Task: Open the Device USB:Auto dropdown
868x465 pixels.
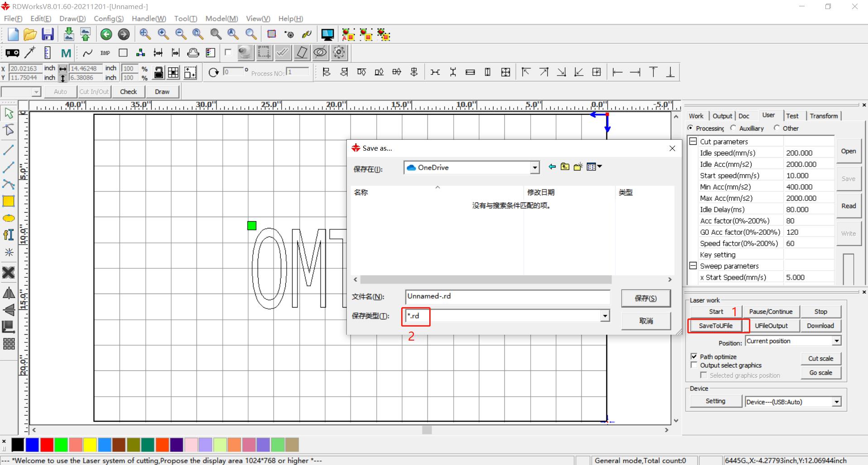Action: pyautogui.click(x=837, y=402)
